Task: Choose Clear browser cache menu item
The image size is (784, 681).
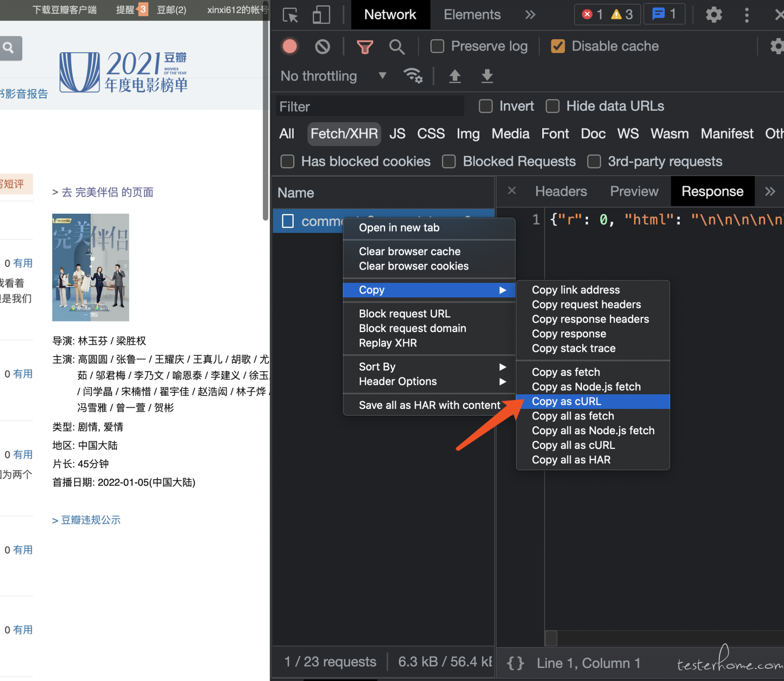Action: pos(429,251)
